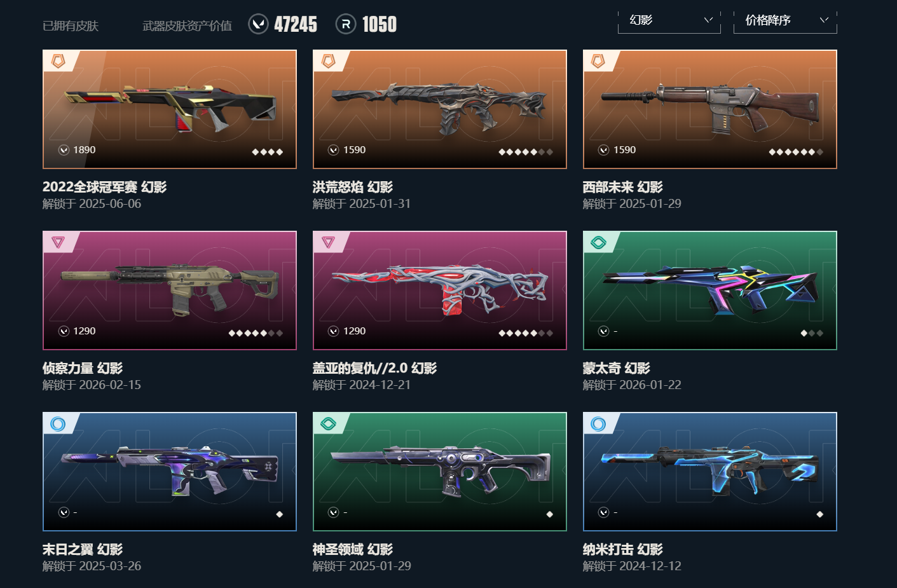Click the Radianite icon beside 1050
This screenshot has width=897, height=588.
[x=346, y=24]
